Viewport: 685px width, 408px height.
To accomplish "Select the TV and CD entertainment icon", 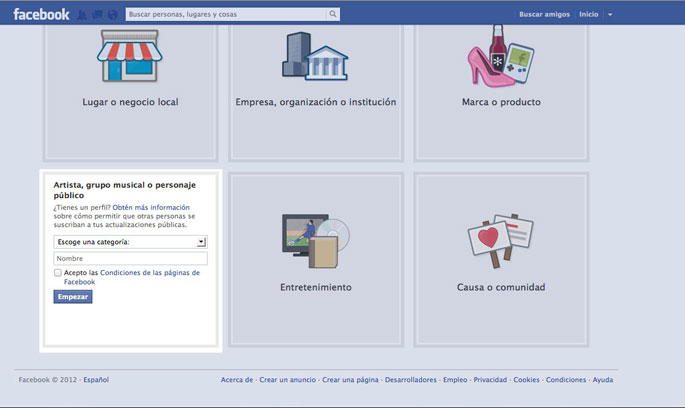I will [315, 241].
